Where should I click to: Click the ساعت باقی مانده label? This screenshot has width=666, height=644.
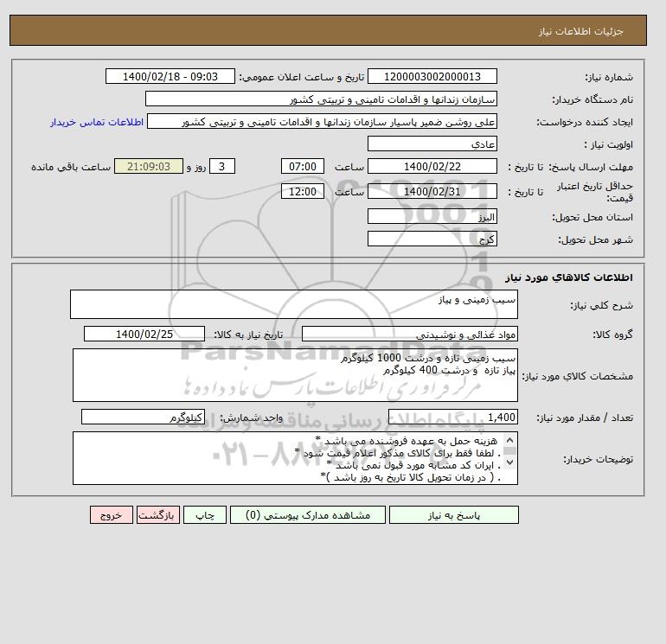click(x=71, y=167)
